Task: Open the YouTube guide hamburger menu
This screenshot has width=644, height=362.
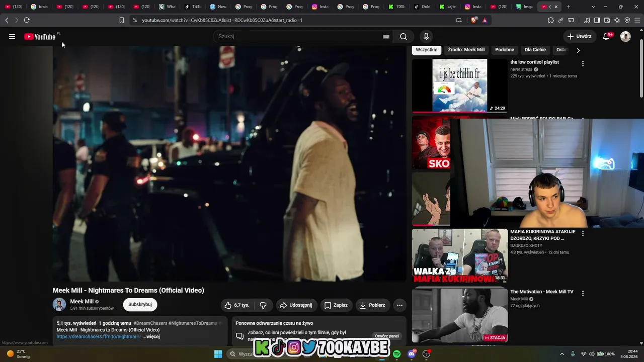Action: point(12,36)
